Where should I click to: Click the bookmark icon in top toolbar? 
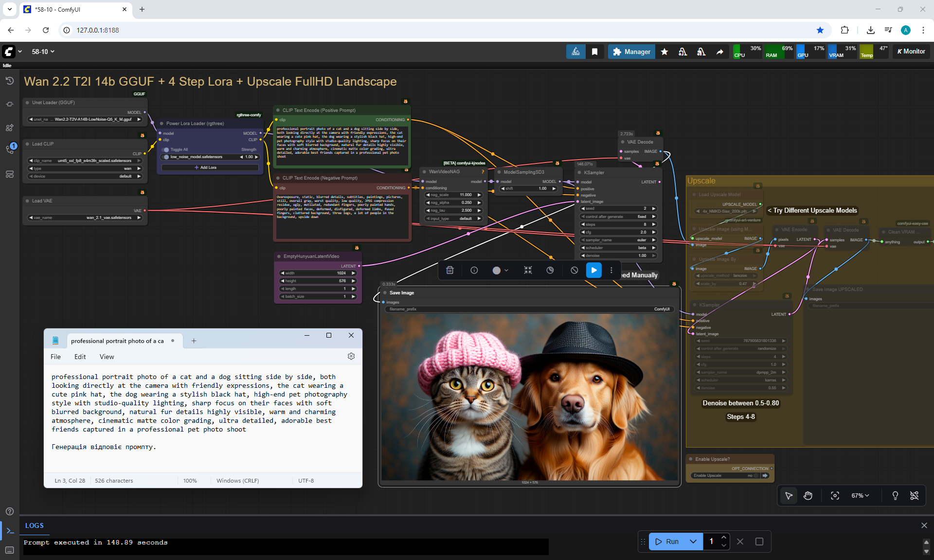click(x=594, y=52)
